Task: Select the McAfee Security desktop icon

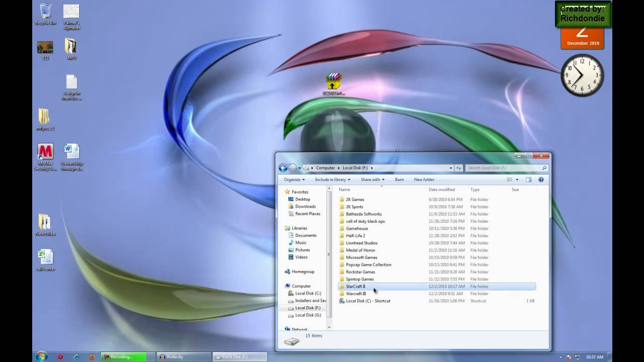Action: (45, 157)
